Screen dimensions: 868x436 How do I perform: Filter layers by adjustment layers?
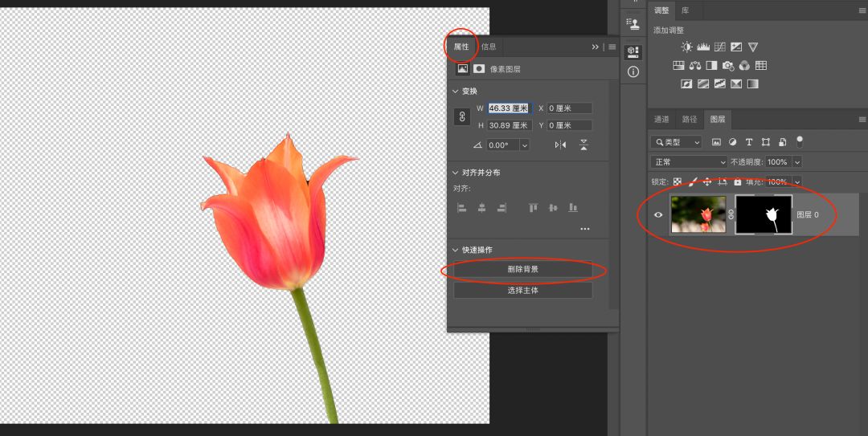pyautogui.click(x=732, y=142)
